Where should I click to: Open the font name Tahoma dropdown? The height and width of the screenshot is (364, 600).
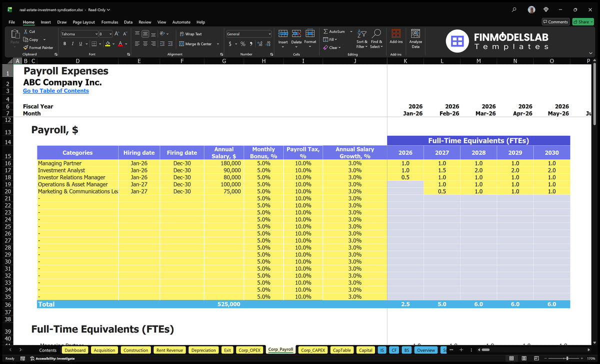96,34
